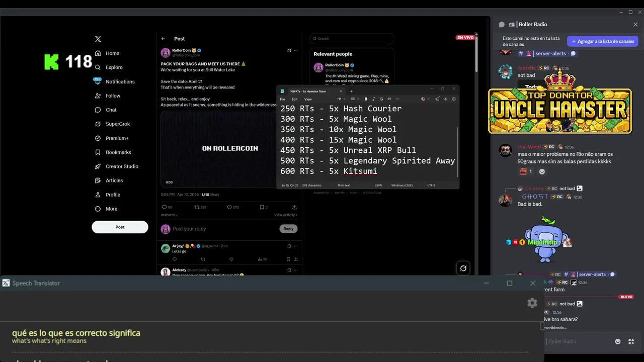Open Premium+ in X sidebar
The width and height of the screenshot is (644, 362).
tap(112, 138)
